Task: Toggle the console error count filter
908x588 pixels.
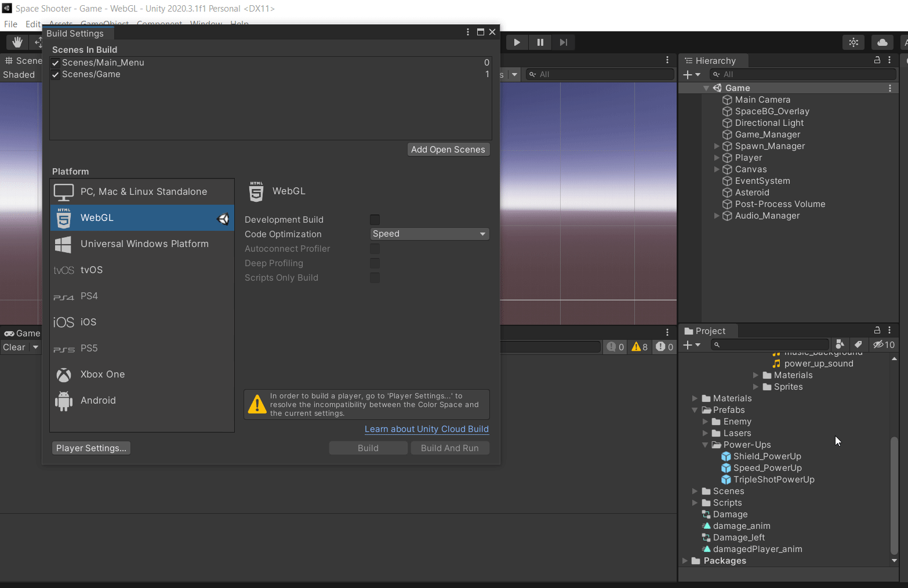Action: (x=664, y=347)
